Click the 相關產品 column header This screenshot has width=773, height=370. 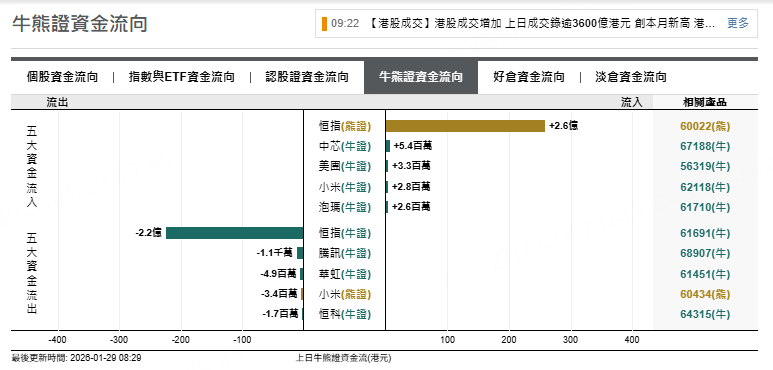click(705, 102)
